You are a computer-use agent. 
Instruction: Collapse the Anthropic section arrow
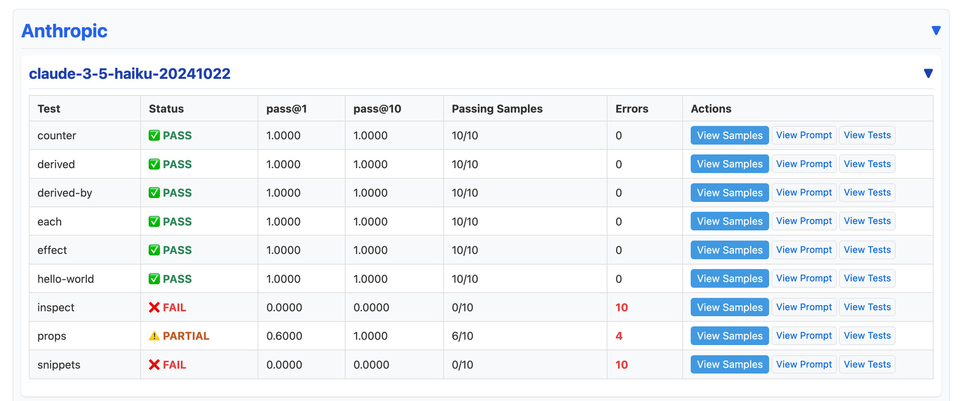pyautogui.click(x=936, y=30)
